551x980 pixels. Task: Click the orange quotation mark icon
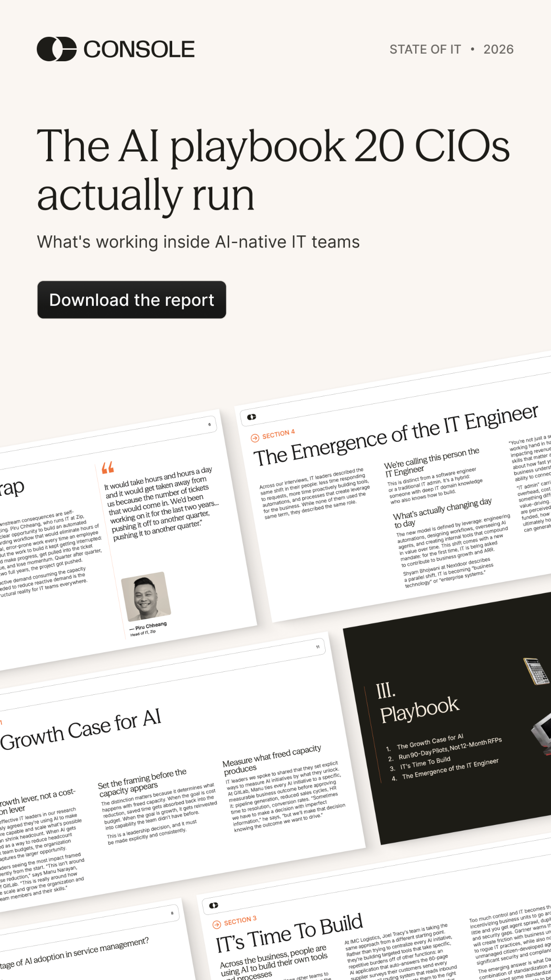pos(108,468)
